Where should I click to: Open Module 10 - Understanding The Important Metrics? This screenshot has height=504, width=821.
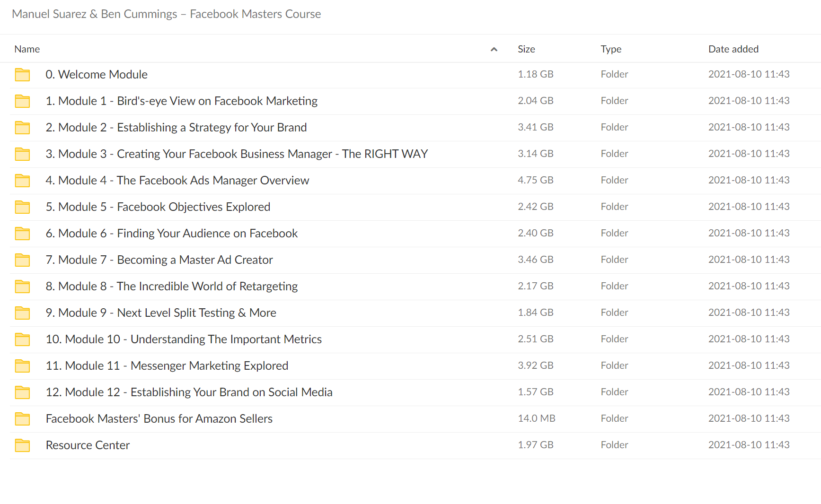184,339
